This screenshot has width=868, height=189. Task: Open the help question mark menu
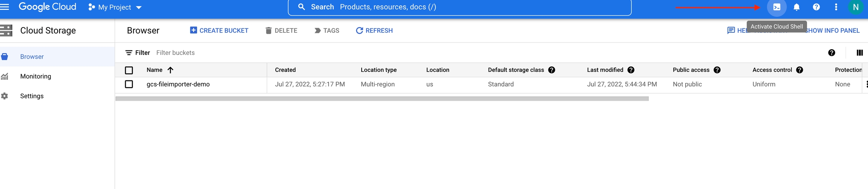816,7
